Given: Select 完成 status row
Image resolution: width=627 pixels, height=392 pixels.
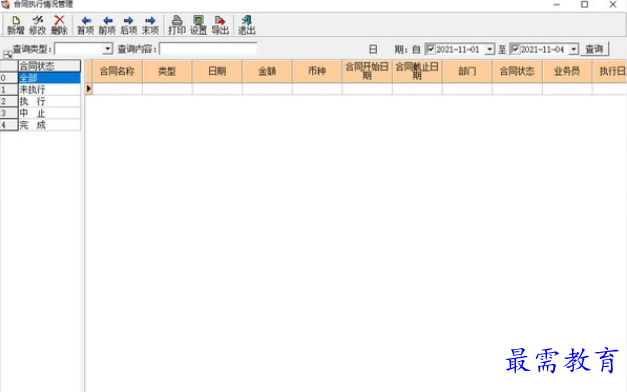Looking at the screenshot, I should 49,125.
